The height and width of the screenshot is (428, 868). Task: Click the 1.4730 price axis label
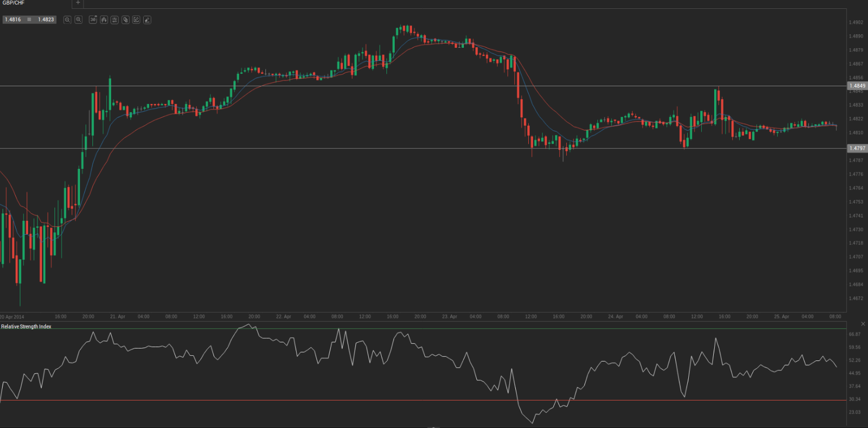[x=856, y=230]
